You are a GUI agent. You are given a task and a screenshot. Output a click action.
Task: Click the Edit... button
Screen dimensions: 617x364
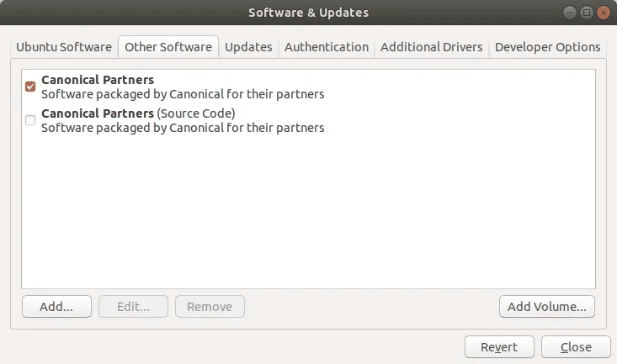[133, 307]
